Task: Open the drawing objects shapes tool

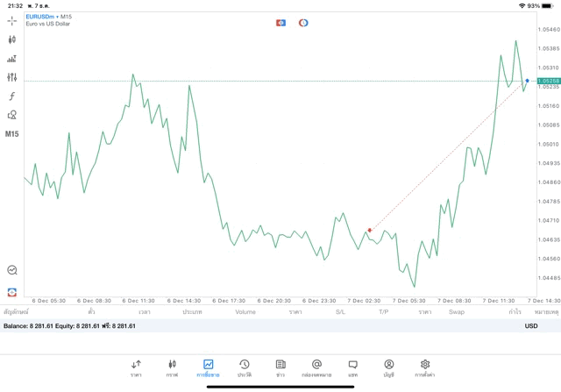Action: click(x=11, y=115)
